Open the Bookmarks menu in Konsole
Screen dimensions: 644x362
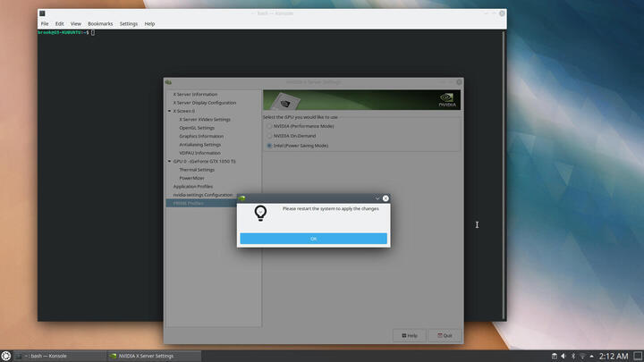[100, 24]
